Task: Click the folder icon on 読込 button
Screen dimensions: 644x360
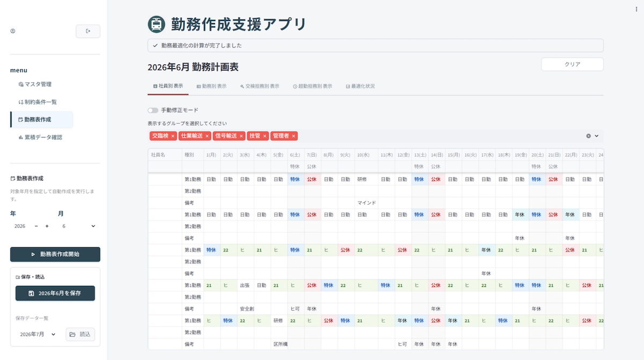Action: point(73,334)
